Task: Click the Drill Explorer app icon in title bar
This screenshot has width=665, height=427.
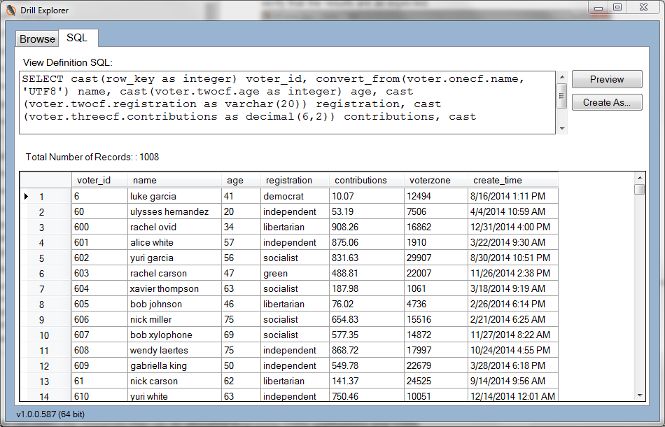Action: click(10, 9)
